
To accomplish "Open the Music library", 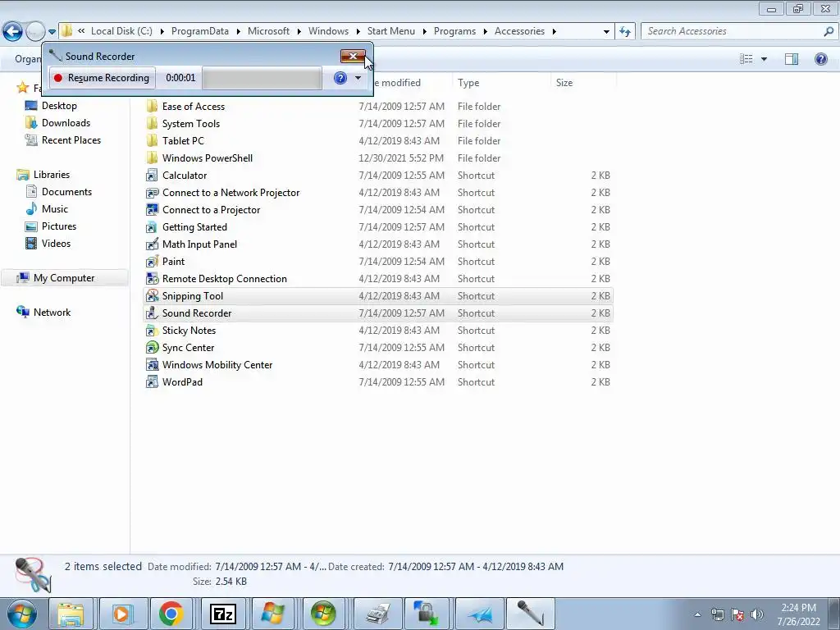I will point(55,209).
